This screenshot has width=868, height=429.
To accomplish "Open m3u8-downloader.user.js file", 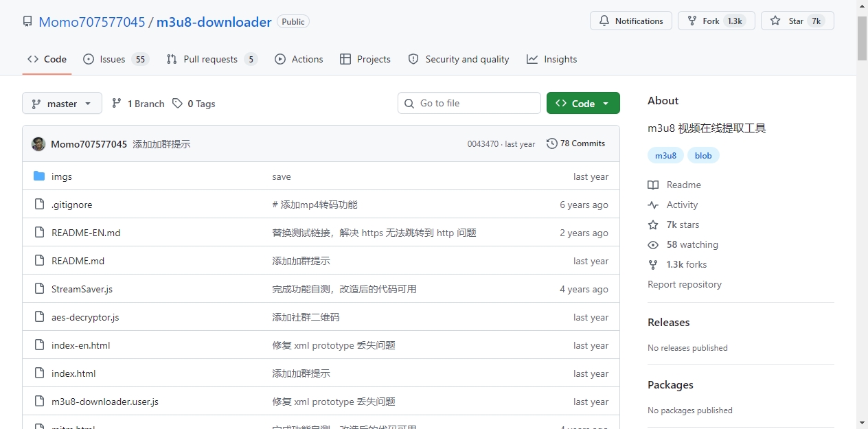I will [105, 402].
